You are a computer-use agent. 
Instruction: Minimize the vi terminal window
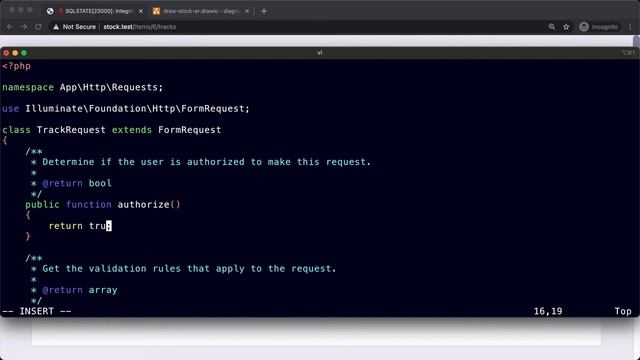[x=15, y=53]
